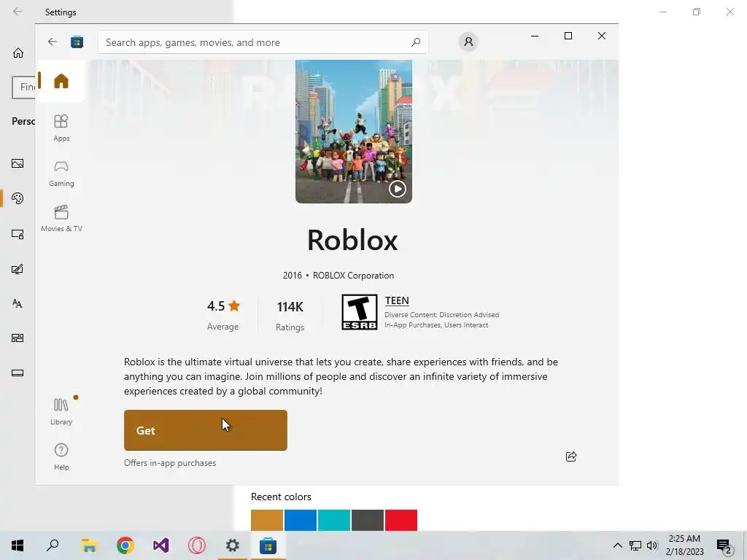Click the taskbar clock and date

coord(684,545)
